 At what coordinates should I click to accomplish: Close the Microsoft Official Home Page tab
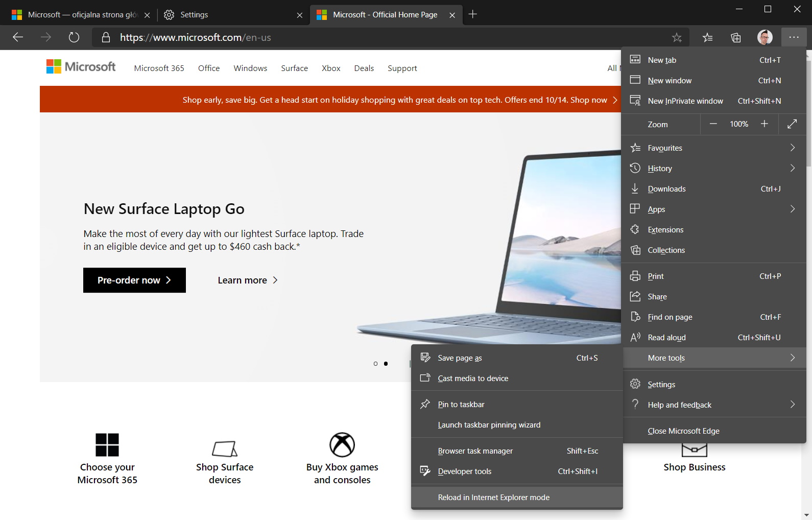(x=452, y=15)
